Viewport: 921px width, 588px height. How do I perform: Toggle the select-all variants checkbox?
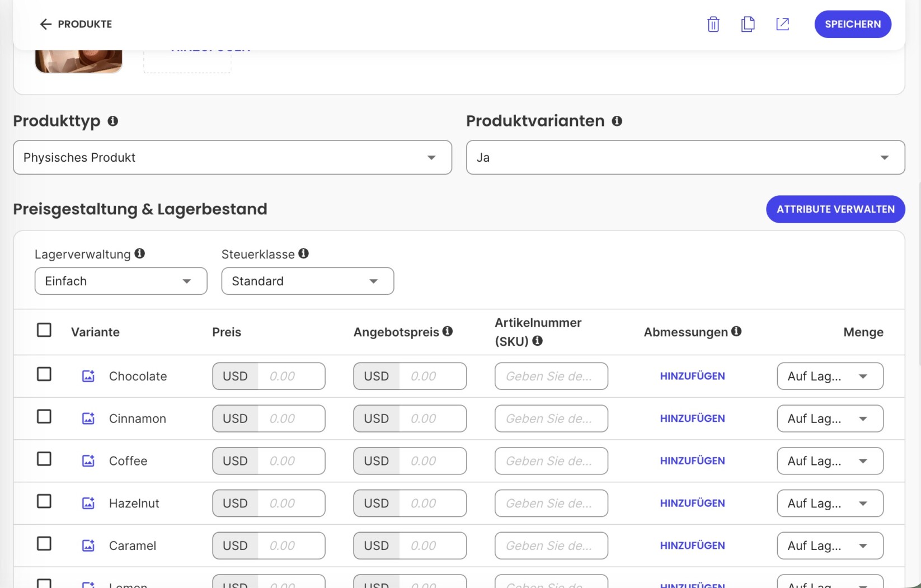(44, 330)
